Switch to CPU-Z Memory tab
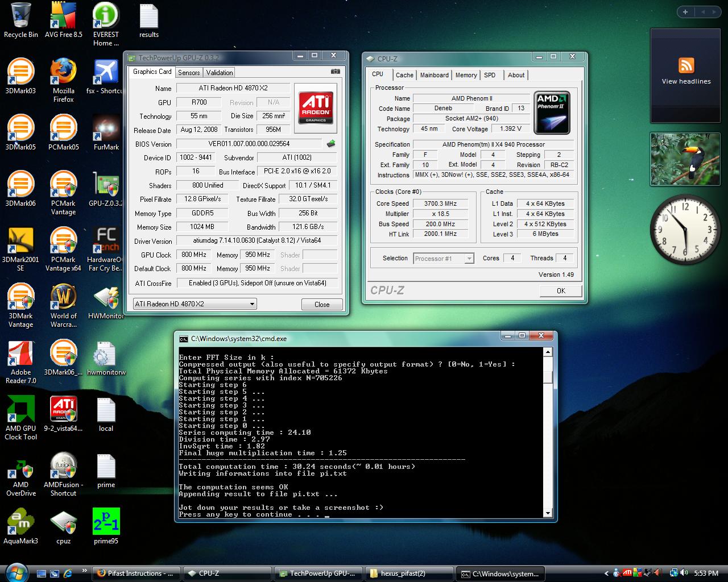This screenshot has height=582, width=728. coord(466,75)
